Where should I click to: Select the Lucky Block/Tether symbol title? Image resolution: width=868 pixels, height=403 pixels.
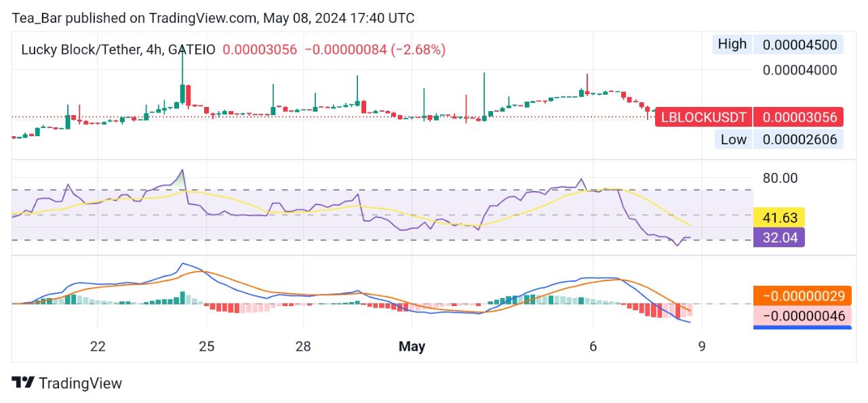(118, 49)
